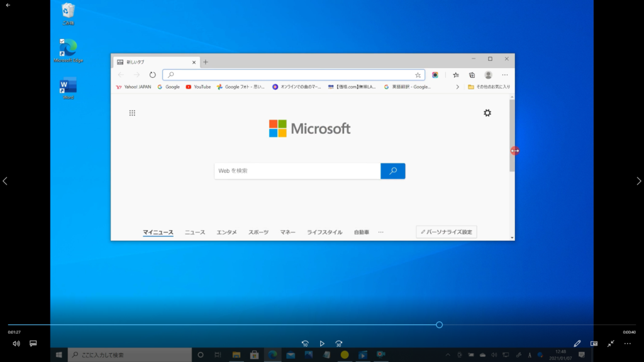Go to the previous item arrow
This screenshot has height=362, width=644.
pyautogui.click(x=5, y=181)
